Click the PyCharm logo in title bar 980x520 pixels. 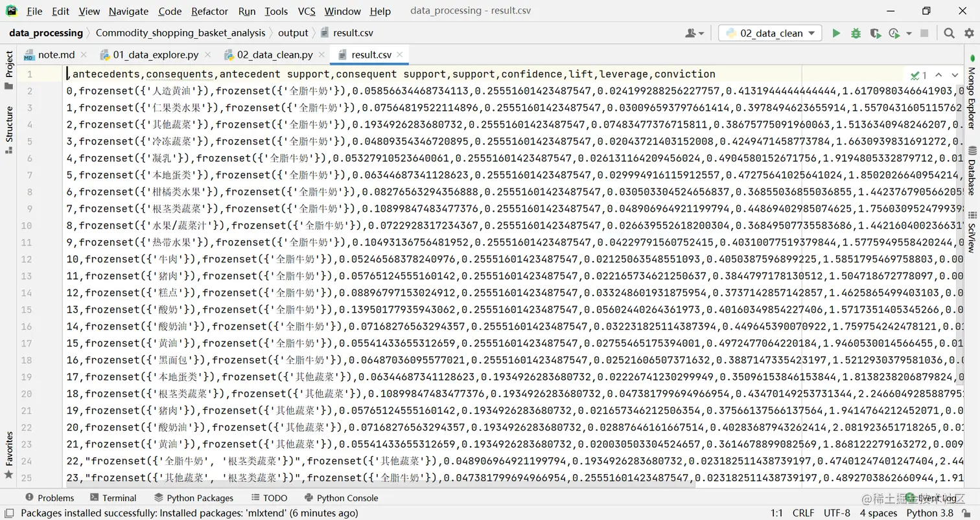pyautogui.click(x=11, y=11)
